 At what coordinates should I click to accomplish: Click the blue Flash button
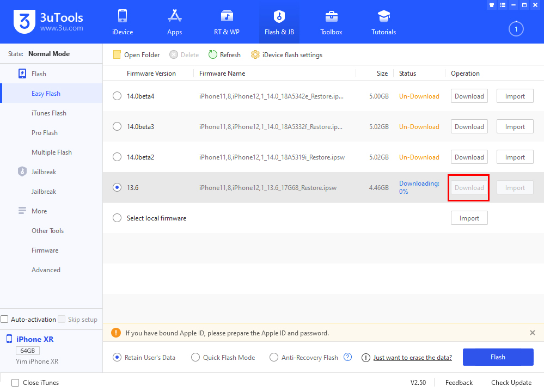click(x=498, y=357)
